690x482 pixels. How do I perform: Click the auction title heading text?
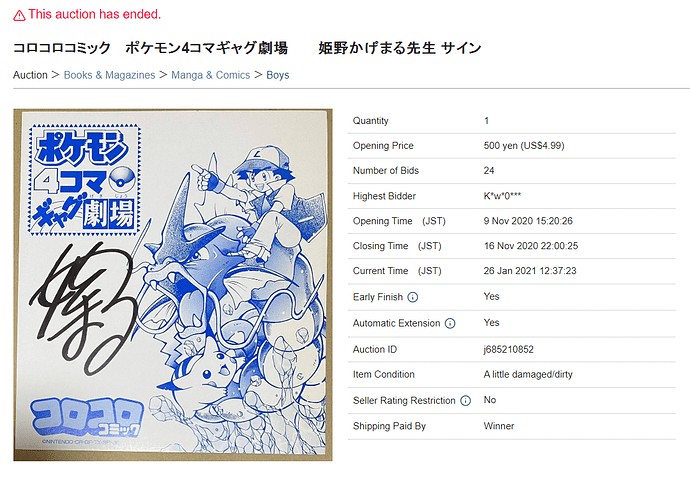247,48
